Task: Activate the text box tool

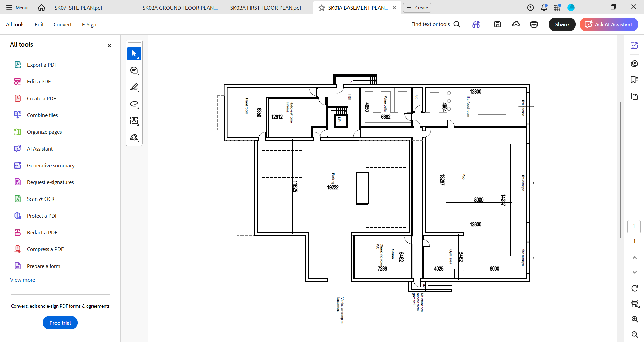Action: coord(134,121)
